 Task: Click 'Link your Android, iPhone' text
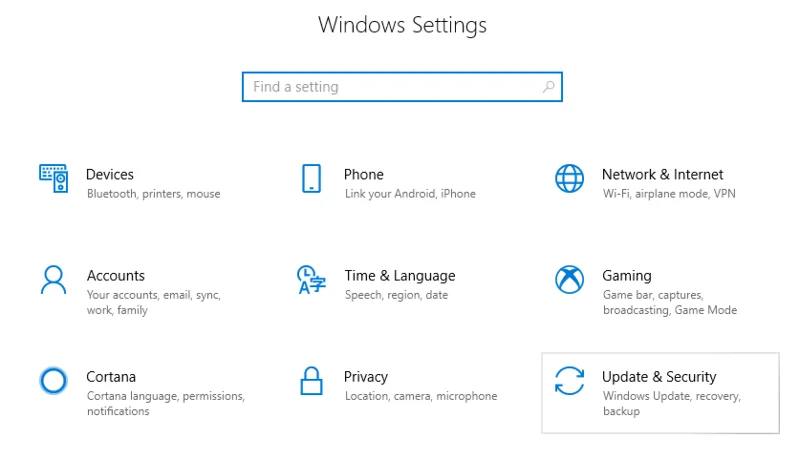point(410,194)
